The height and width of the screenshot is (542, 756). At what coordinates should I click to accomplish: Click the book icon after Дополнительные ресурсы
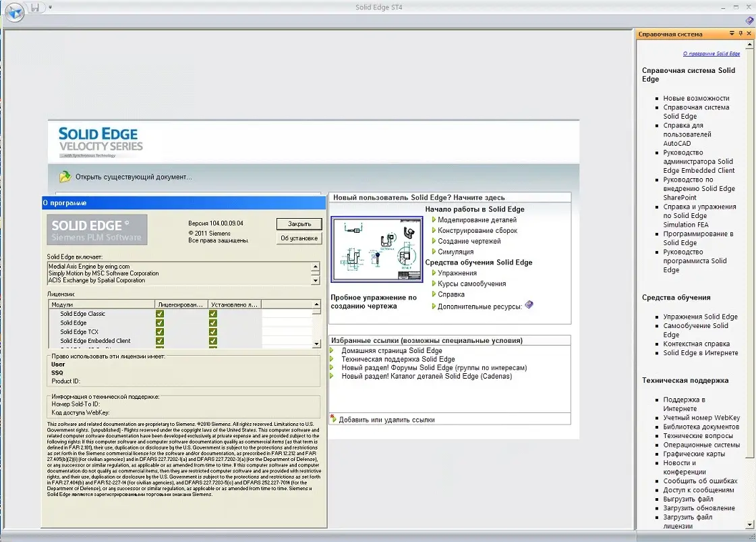coord(529,305)
